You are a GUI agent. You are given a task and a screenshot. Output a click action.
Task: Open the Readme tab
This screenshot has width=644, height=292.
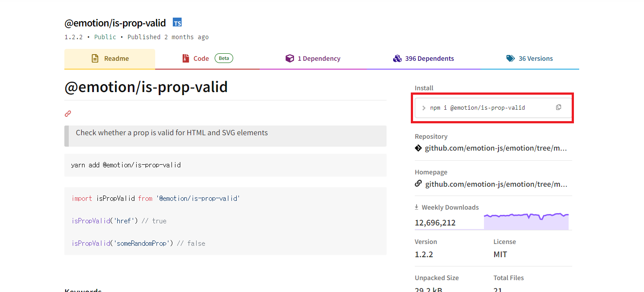tap(110, 59)
